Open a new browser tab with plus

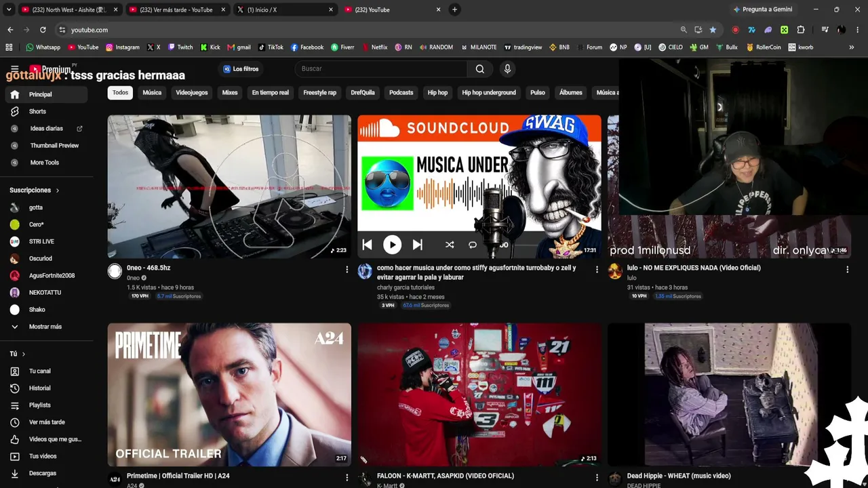pyautogui.click(x=454, y=9)
